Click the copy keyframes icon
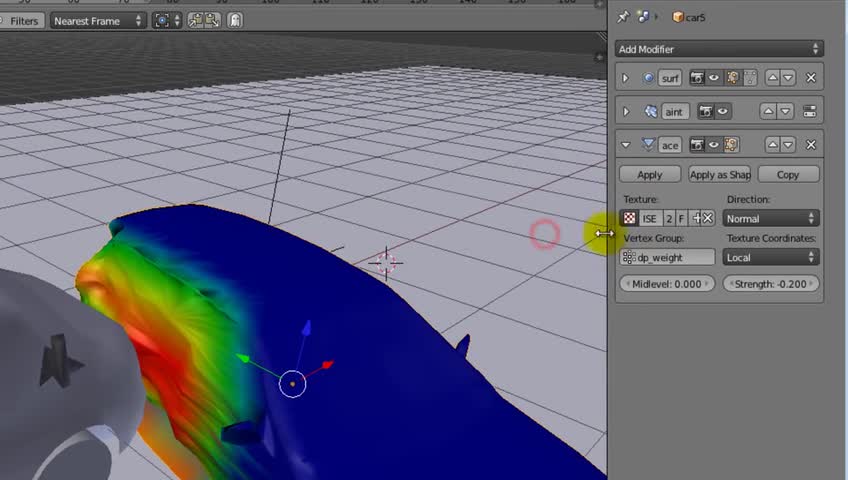 (195, 21)
